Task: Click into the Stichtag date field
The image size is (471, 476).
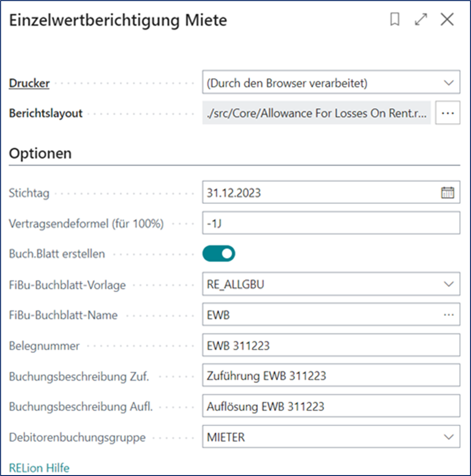Action: 317,193
